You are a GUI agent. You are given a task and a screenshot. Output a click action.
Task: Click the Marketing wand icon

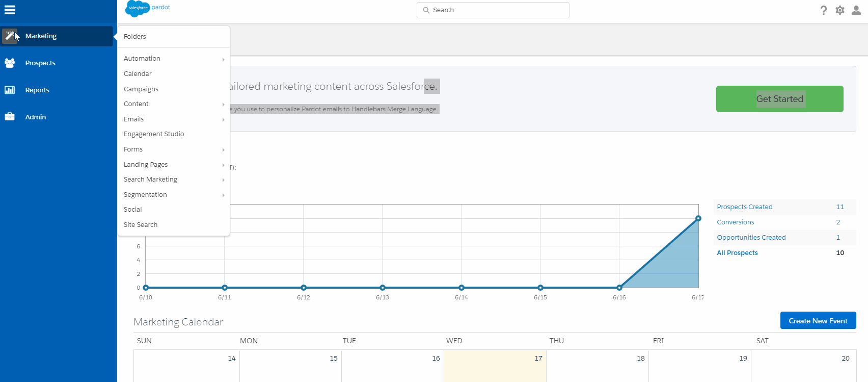[x=10, y=36]
